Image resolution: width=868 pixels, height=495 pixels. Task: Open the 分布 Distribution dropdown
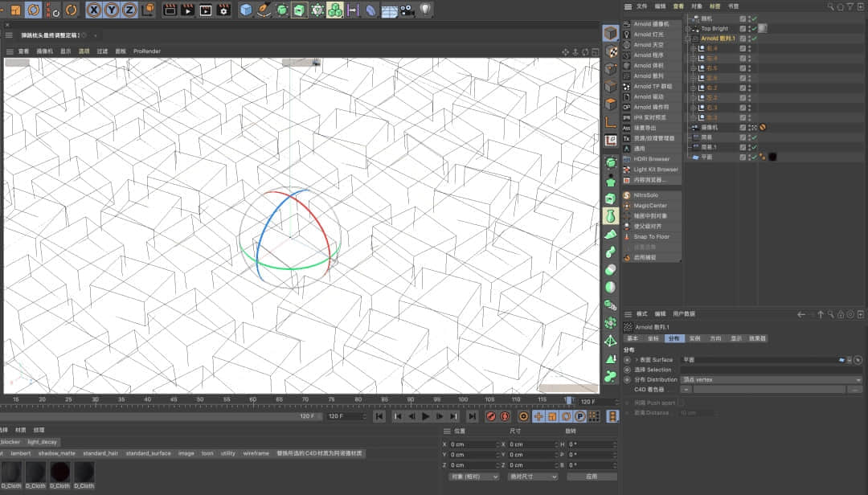pyautogui.click(x=772, y=379)
